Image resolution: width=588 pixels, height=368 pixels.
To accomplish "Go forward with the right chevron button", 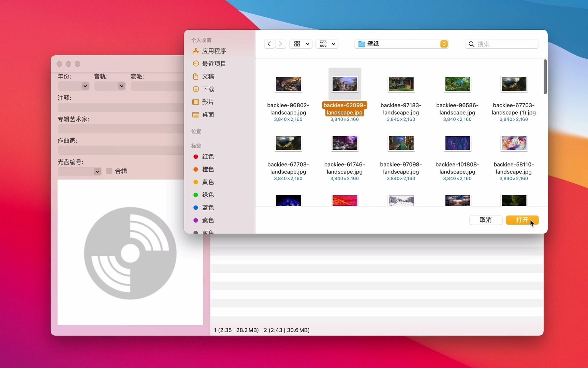I will coord(280,44).
